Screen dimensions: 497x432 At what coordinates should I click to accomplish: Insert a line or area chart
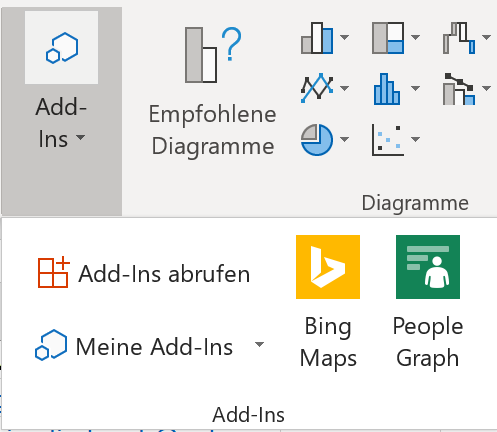click(317, 88)
